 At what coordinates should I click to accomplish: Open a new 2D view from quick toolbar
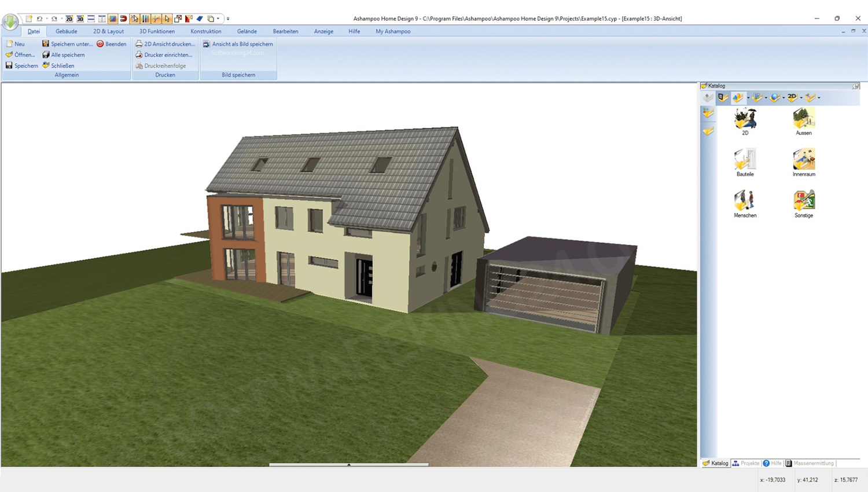[x=69, y=19]
